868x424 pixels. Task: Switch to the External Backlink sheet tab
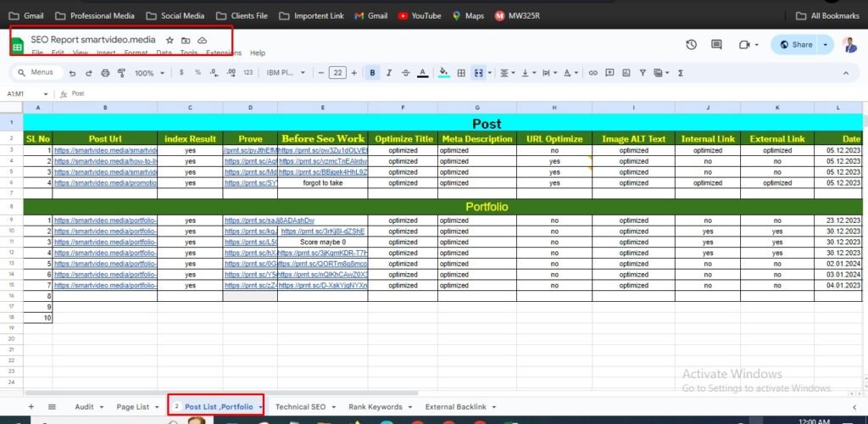click(455, 407)
